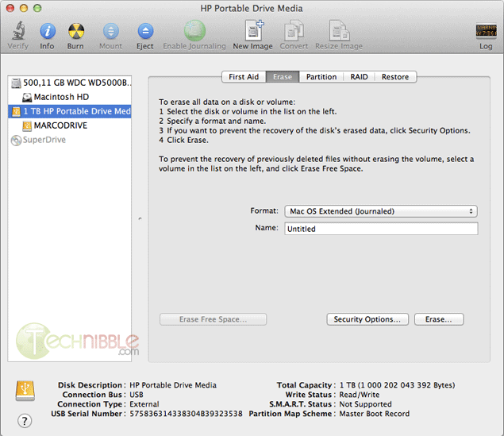Click the Burn toolbar icon

pos(76,31)
